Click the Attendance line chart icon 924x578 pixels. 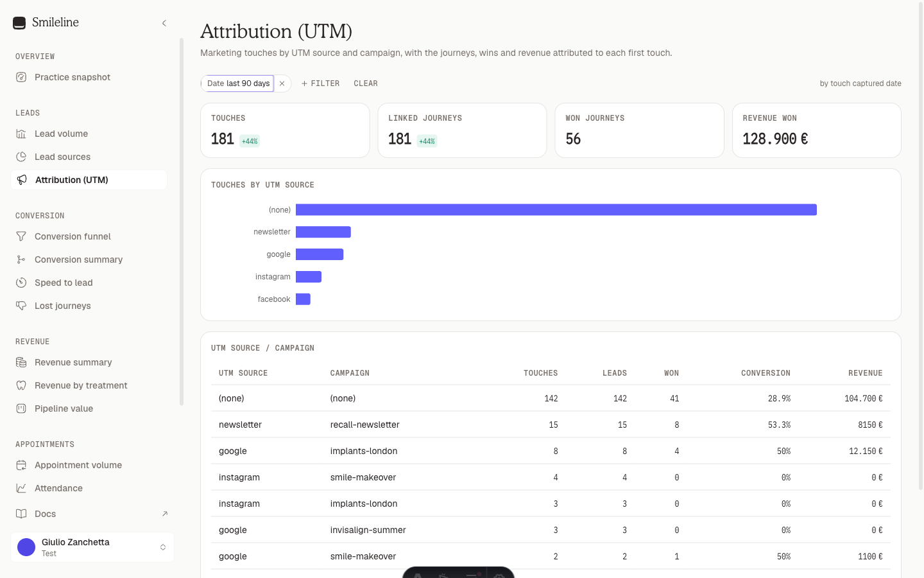[21, 488]
